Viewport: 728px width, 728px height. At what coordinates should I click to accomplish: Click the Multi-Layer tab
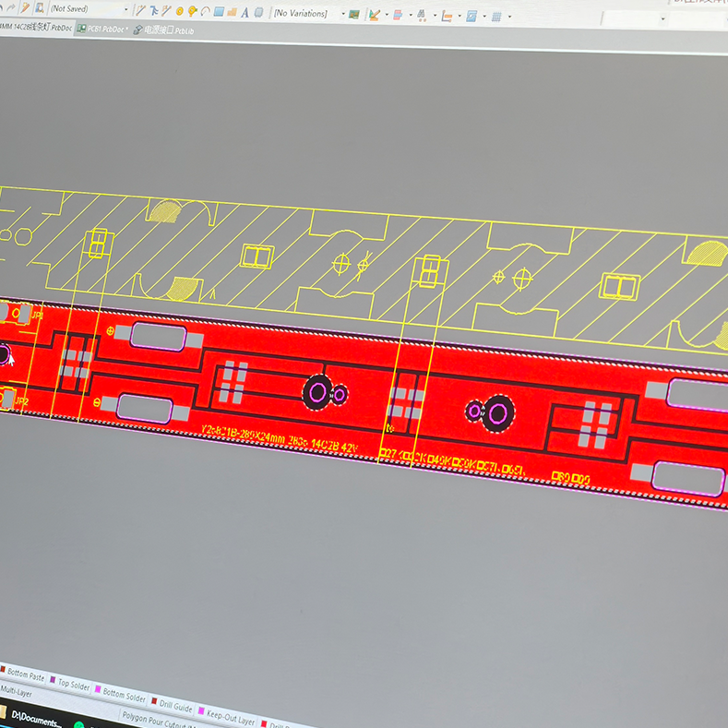17,690
